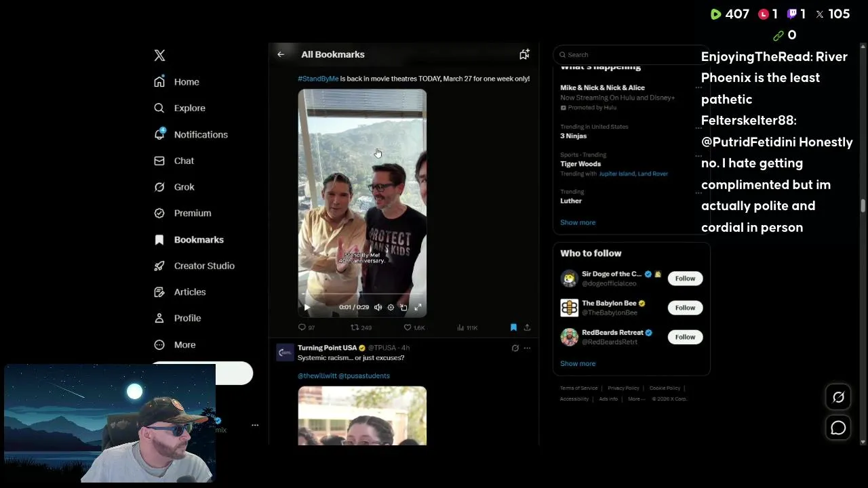Open Jupiter Island trending link
Viewport: 868px width, 488px height.
tap(616, 174)
